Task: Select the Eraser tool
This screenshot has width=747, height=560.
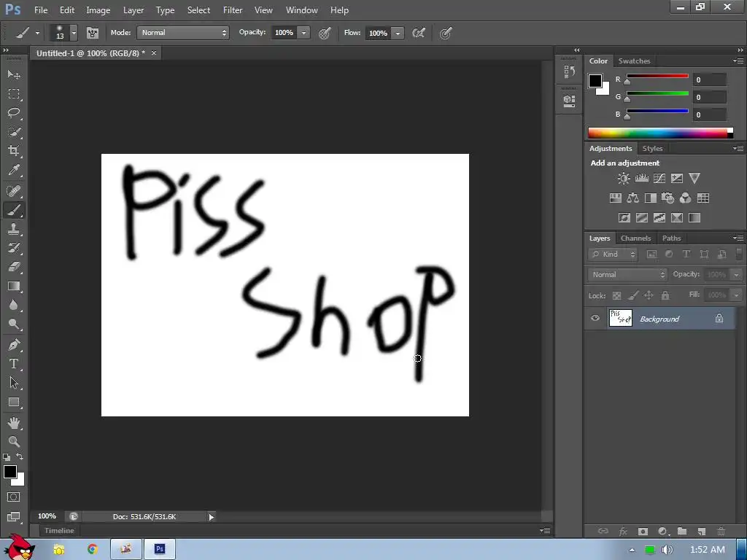Action: point(14,267)
